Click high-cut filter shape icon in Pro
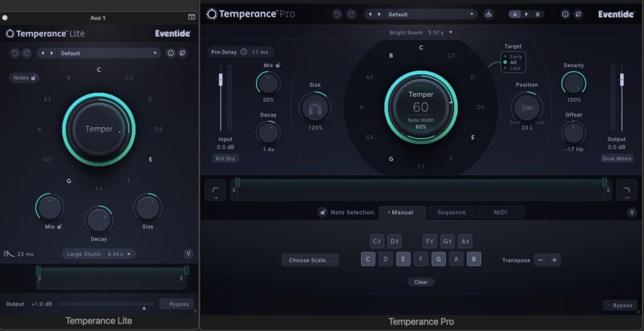The image size is (644, 331). [x=627, y=191]
